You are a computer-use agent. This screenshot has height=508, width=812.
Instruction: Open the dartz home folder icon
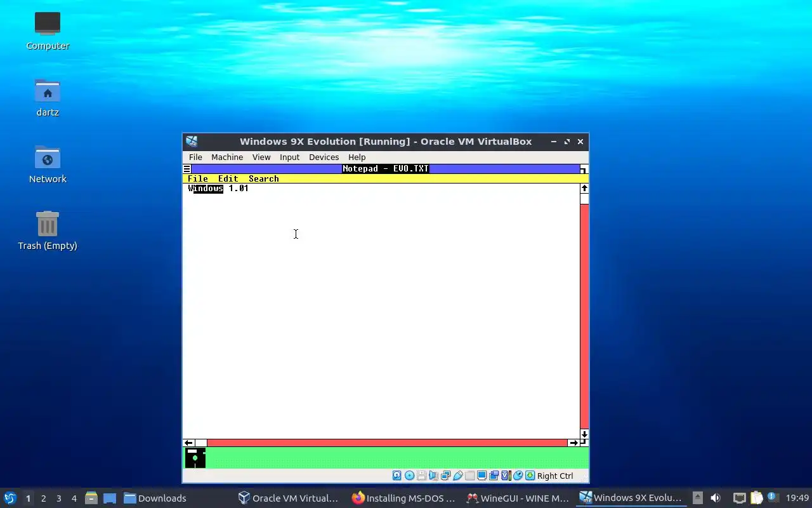click(x=48, y=98)
